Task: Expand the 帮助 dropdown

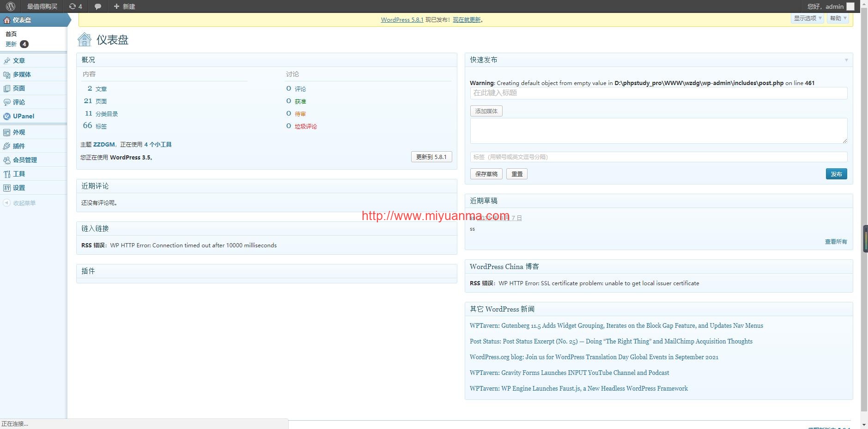Action: (838, 18)
